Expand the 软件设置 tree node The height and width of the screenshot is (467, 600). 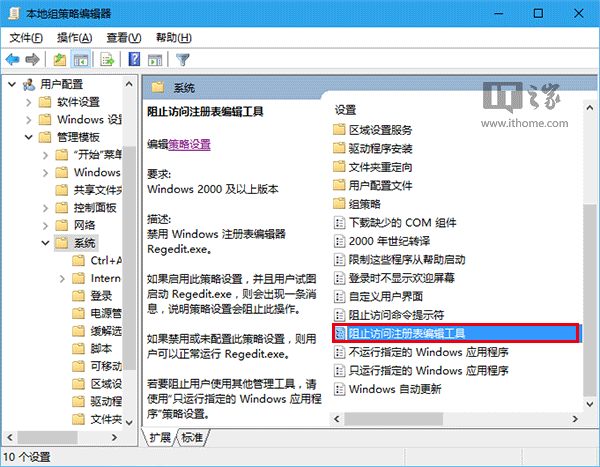pyautogui.click(x=30, y=101)
